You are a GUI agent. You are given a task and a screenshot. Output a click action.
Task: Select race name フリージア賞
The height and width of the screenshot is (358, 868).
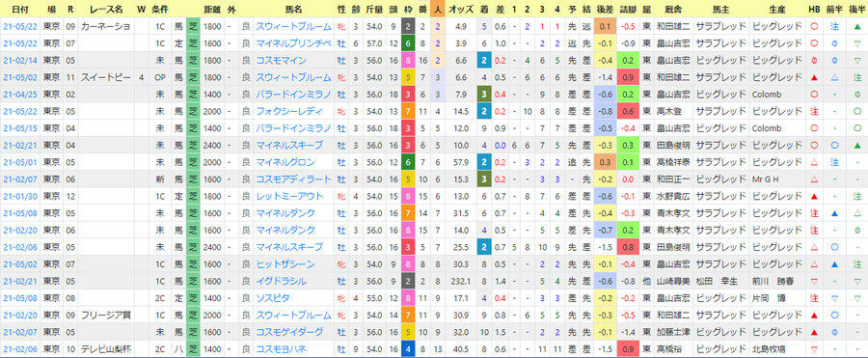[106, 316]
